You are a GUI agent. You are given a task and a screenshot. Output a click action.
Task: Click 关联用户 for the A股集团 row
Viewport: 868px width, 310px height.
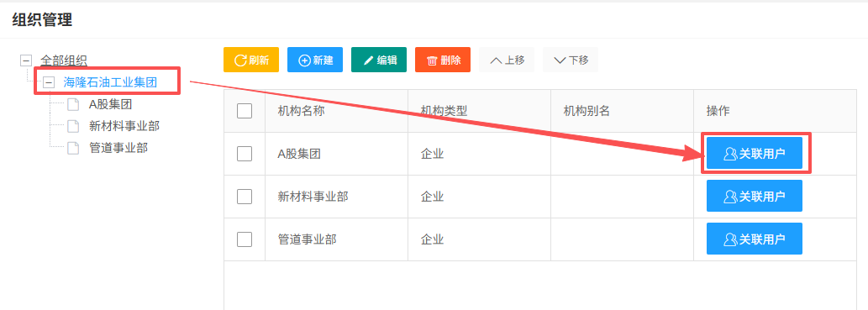pos(755,153)
